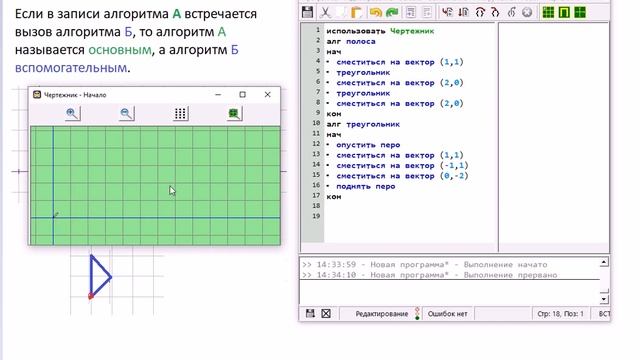Click the console scrollbar down arrow
The height and width of the screenshot is (360, 640).
(x=604, y=299)
